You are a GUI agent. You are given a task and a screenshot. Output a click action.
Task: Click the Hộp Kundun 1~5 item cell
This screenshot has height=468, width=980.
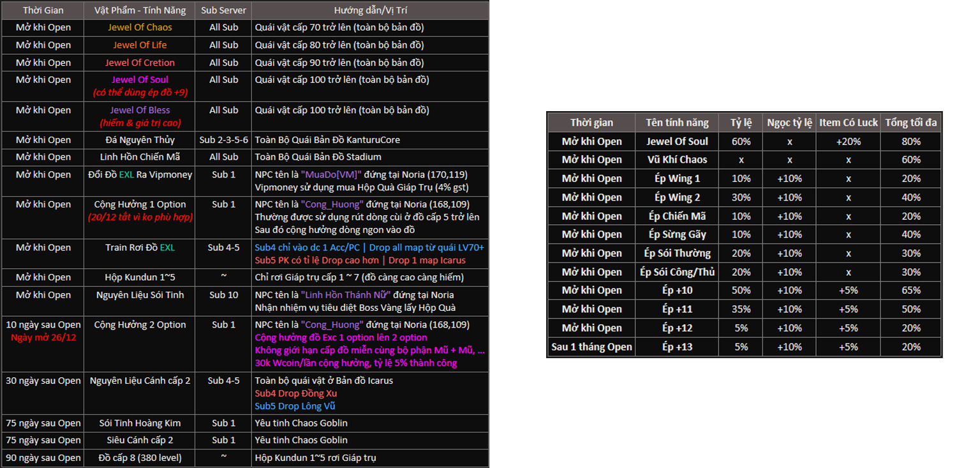(140, 278)
